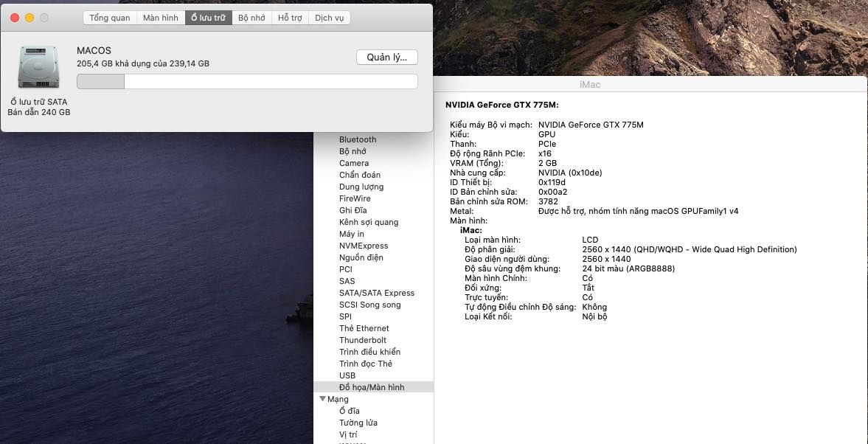Click the Quản lý... button
Viewport: 868px width, 444px height.
tap(386, 57)
